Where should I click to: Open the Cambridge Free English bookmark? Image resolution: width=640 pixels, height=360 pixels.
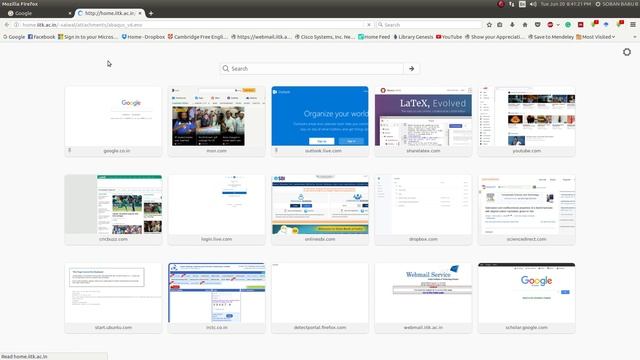pos(198,37)
